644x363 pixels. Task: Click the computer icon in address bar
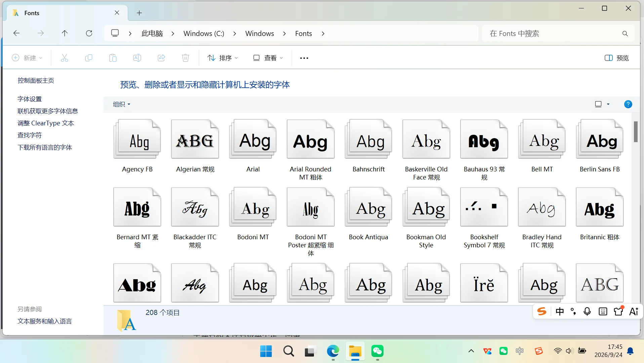115,33
